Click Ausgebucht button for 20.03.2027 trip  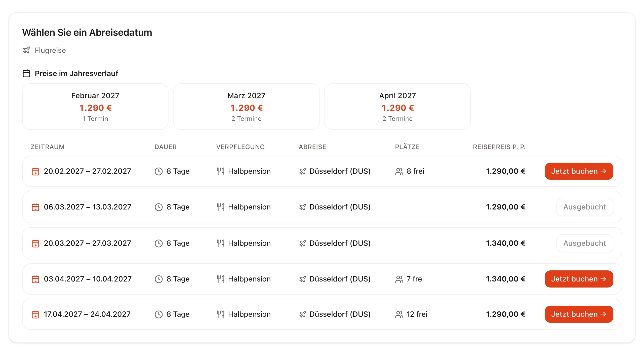585,243
